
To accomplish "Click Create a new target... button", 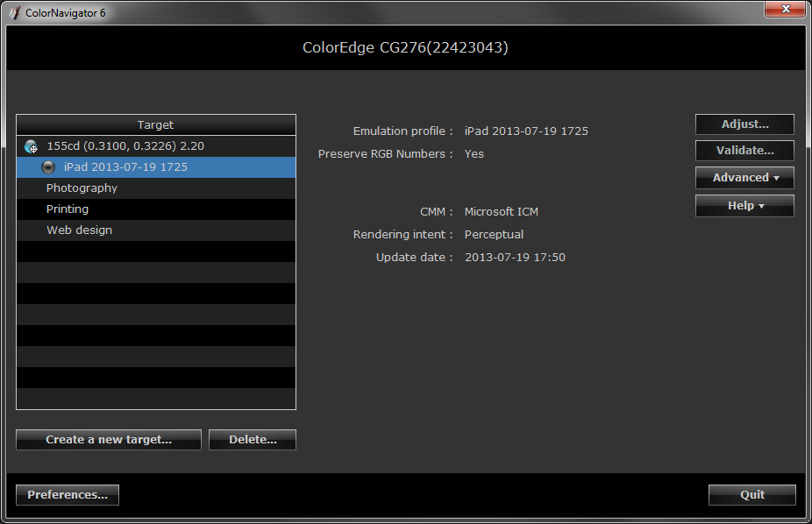I will (x=109, y=440).
